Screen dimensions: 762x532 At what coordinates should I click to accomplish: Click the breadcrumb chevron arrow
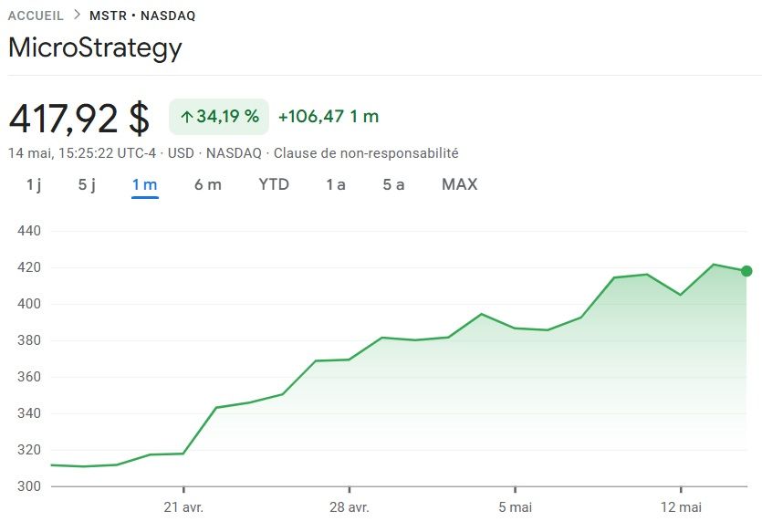coord(77,16)
